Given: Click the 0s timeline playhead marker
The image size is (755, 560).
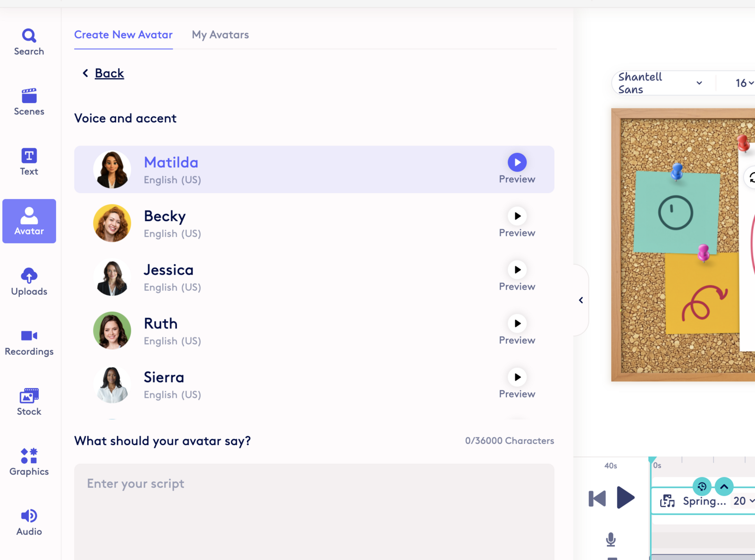Looking at the screenshot, I should (653, 461).
